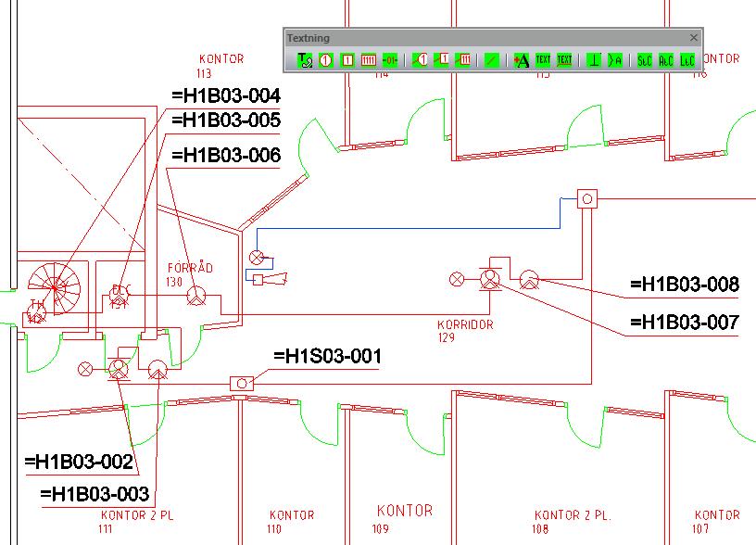The height and width of the screenshot is (545, 756).
Task: Click the KONTOR 2 PL 111 room label
Action: tap(136, 522)
